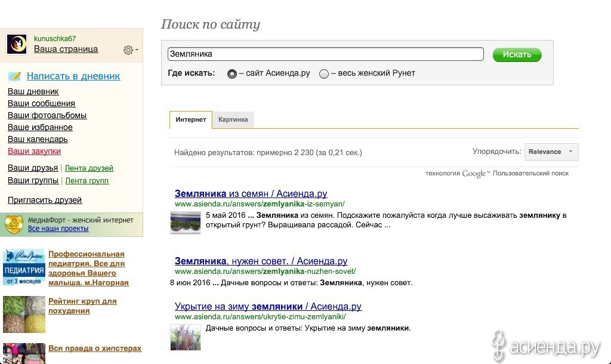Click the zemlyanika-iz-semyan URL text

point(260,204)
